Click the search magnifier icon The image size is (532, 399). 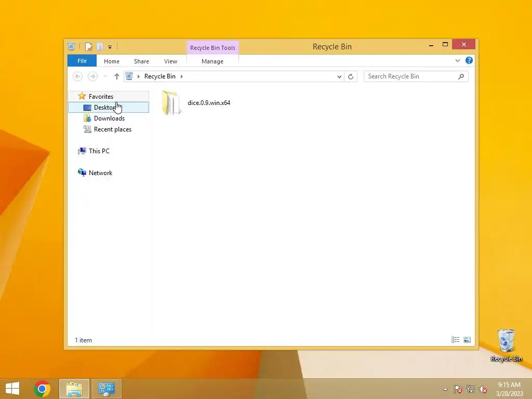click(x=461, y=77)
